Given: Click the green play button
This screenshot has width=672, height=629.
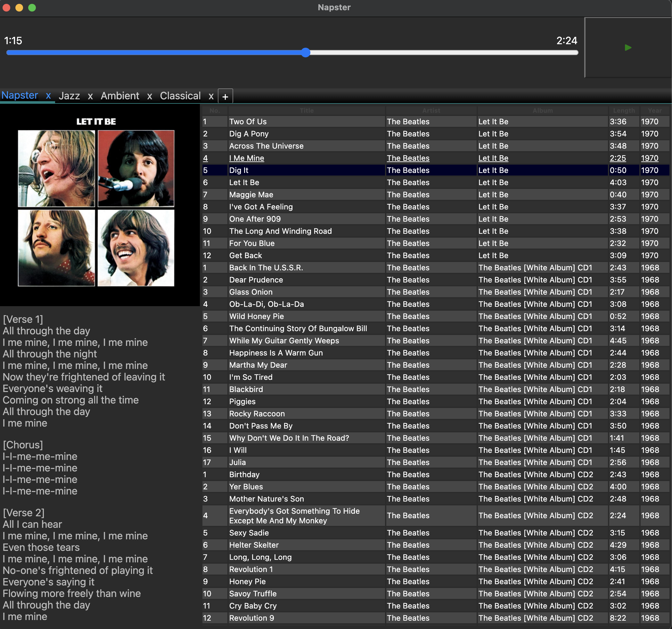Looking at the screenshot, I should pyautogui.click(x=628, y=48).
